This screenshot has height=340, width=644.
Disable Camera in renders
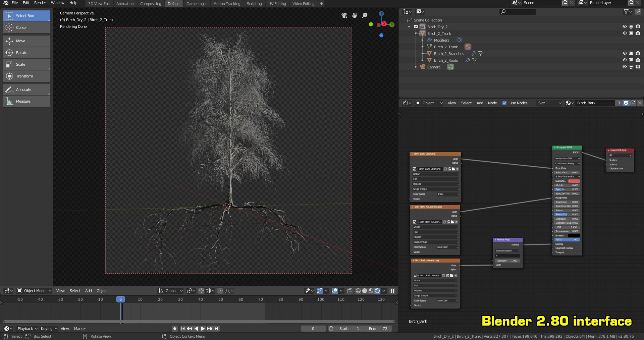click(638, 67)
